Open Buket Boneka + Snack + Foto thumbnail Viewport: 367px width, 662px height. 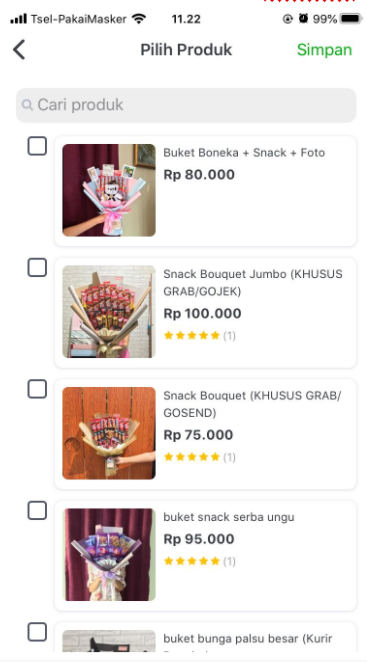[109, 190]
